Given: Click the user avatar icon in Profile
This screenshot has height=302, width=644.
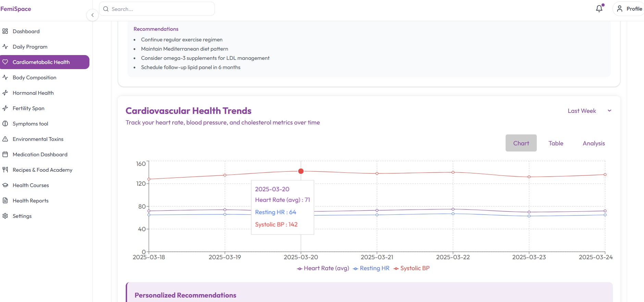Looking at the screenshot, I should click(620, 9).
